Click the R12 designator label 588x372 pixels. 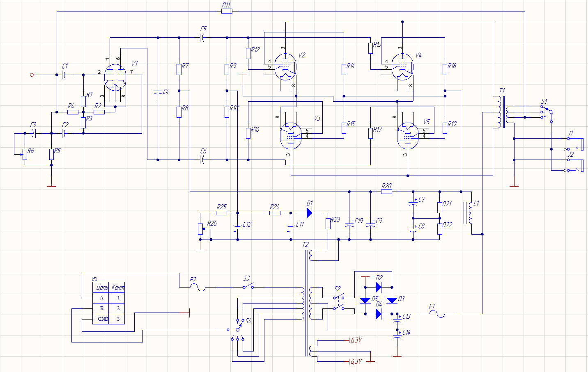pyautogui.click(x=255, y=50)
